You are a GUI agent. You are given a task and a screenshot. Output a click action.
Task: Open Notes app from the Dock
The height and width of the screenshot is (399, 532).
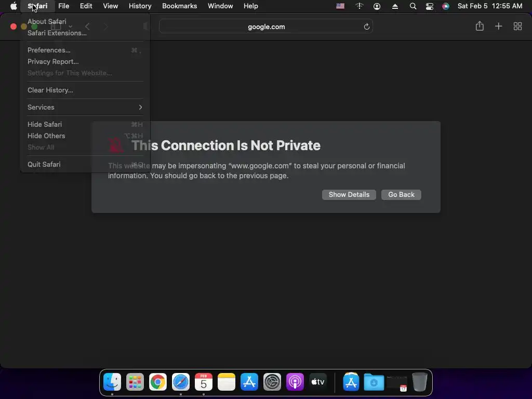click(x=227, y=382)
